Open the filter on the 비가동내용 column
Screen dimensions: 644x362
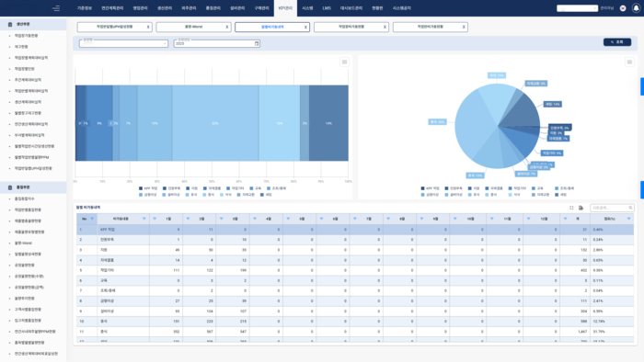pyautogui.click(x=144, y=219)
